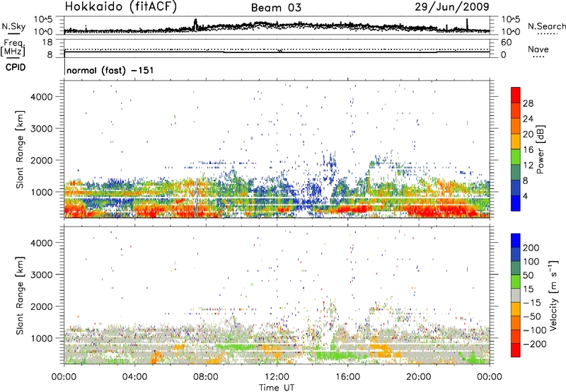Click 4000 tick on power panel range axis
This screenshot has width=566, height=392.
(x=42, y=97)
